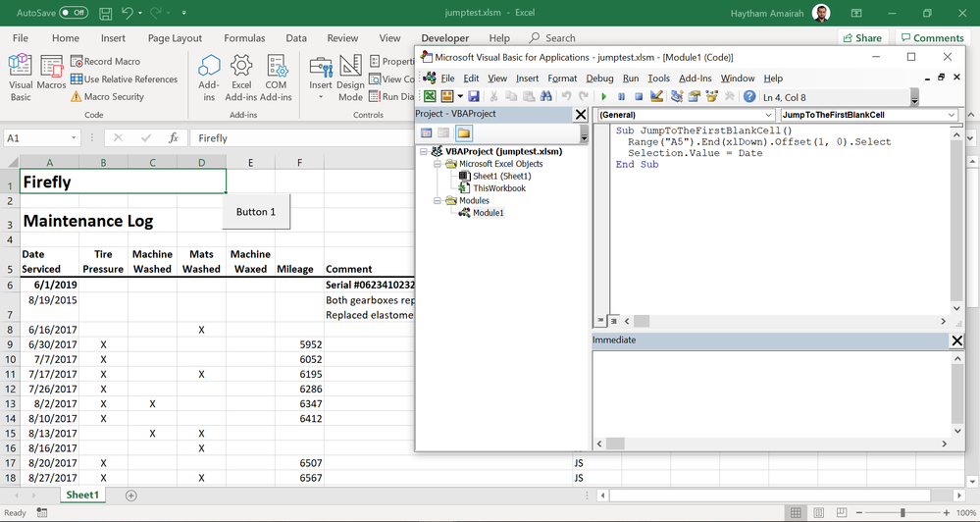Click the Macro Security warning icon
The height and width of the screenshot is (522, 980).
[x=77, y=97]
